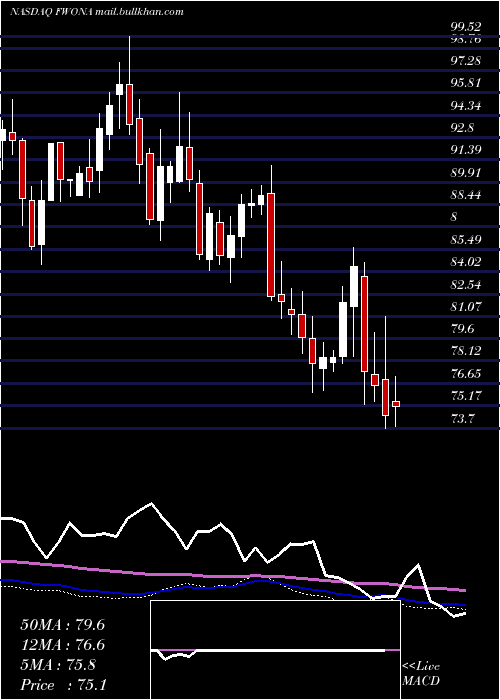The width and height of the screenshot is (500, 700).
Task: Click the 97.28 price axis label
Action: click(466, 60)
